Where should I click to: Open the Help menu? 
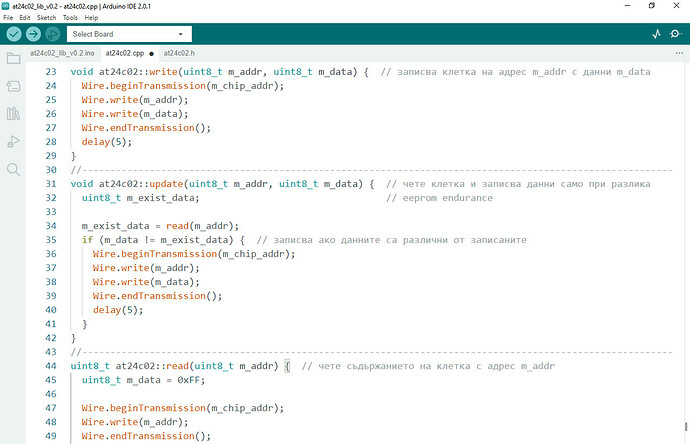pos(91,18)
